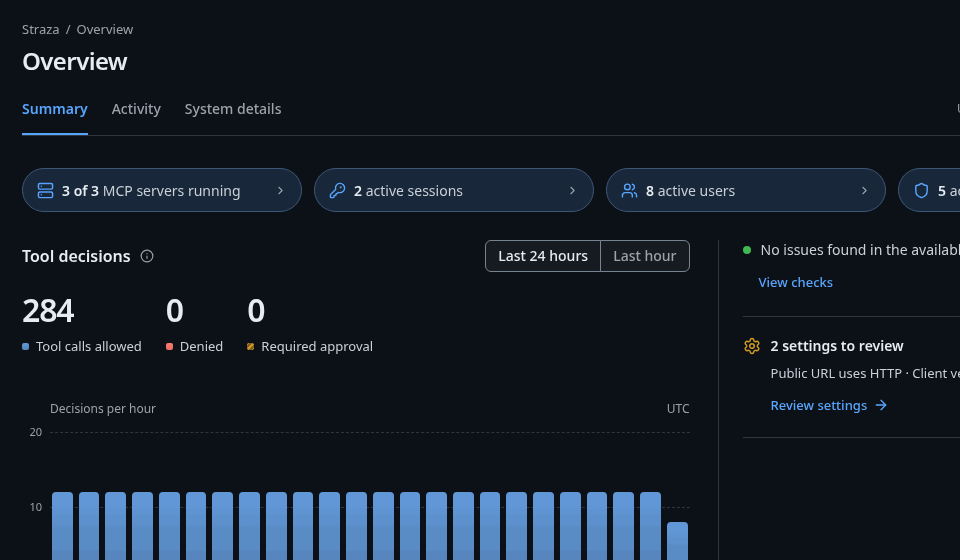Expand the MCP servers running chevron
960x560 pixels.
[280, 190]
